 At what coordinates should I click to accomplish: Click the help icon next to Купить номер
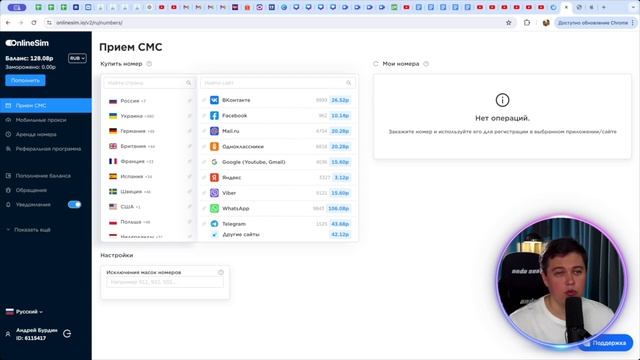tap(149, 64)
